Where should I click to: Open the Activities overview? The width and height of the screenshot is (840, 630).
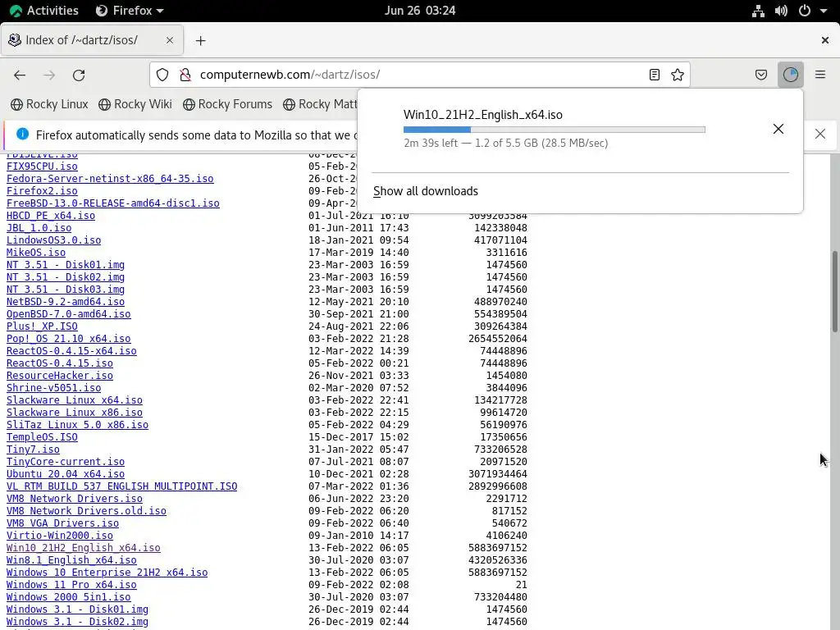44,11
